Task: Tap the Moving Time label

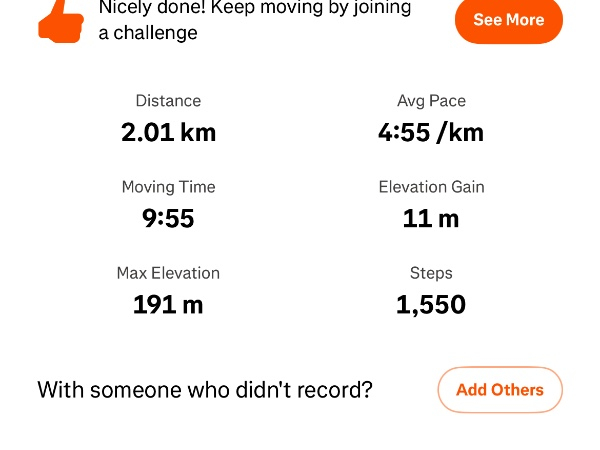Action: pyautogui.click(x=168, y=187)
